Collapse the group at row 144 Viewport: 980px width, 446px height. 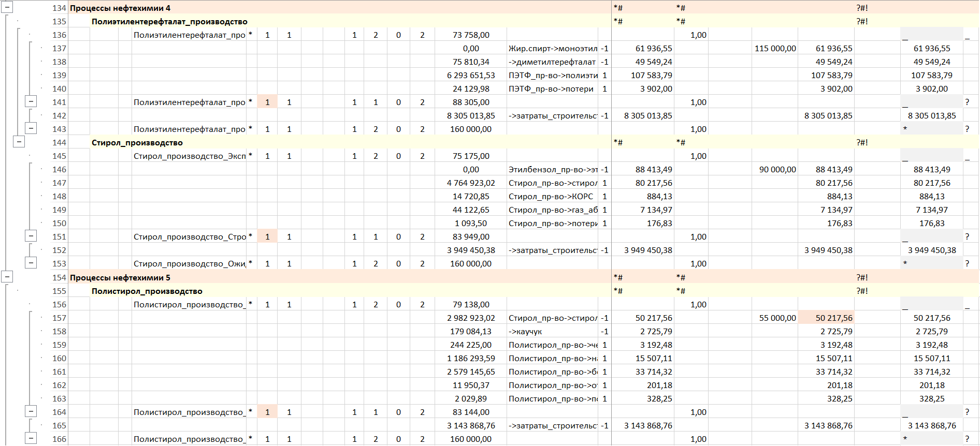pos(19,141)
